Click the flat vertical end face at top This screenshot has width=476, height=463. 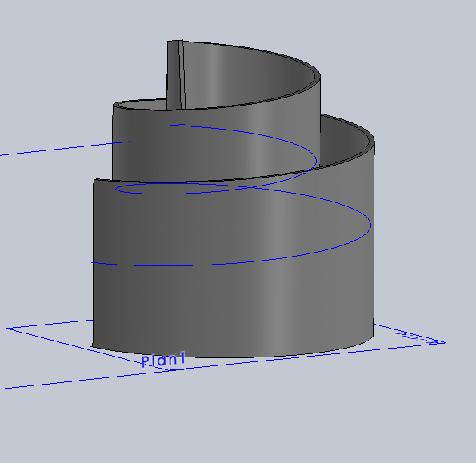click(174, 74)
